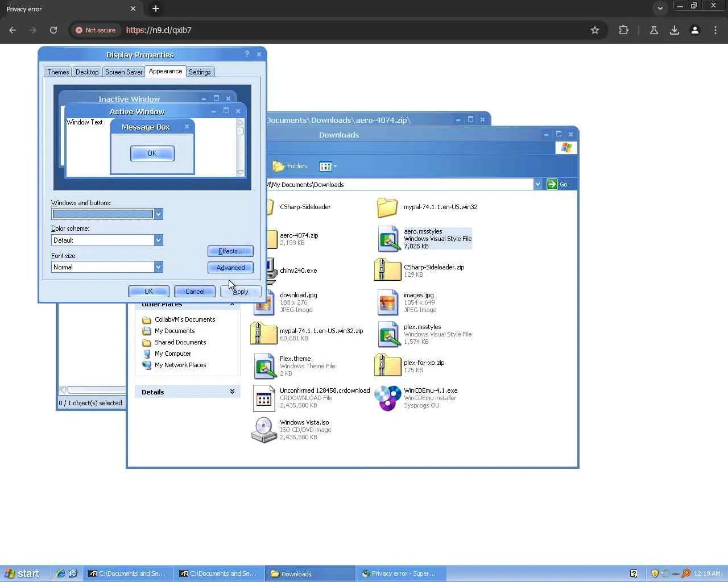Viewport: 728px width, 582px height.
Task: Click the Display Properties help question mark
Action: 247,54
